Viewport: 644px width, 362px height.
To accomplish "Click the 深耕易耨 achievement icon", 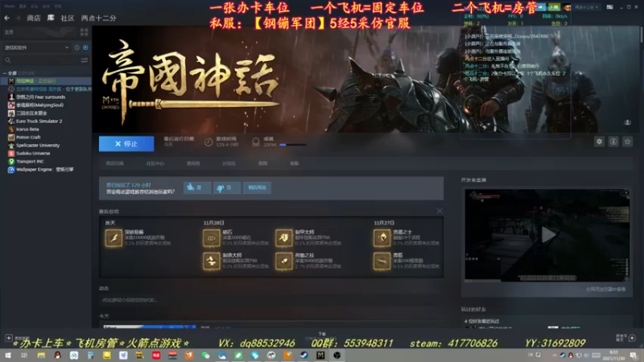I will pos(114,238).
